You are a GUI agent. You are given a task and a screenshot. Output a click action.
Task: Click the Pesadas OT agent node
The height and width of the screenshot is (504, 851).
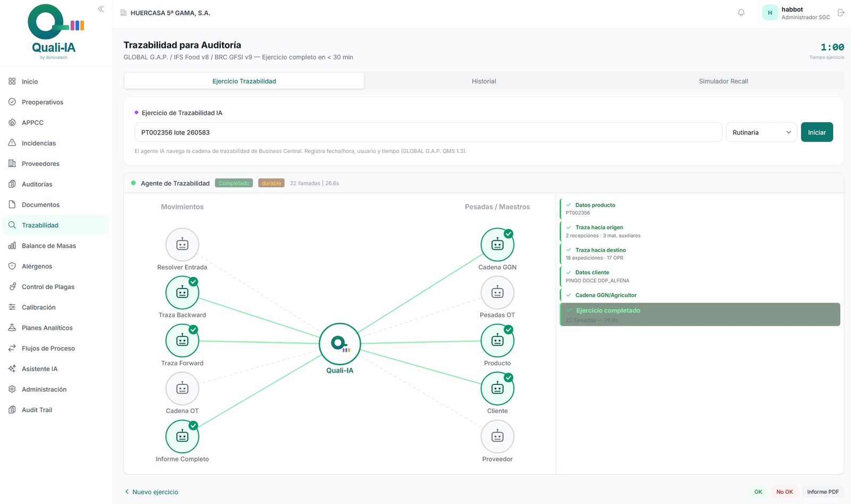[x=497, y=292]
